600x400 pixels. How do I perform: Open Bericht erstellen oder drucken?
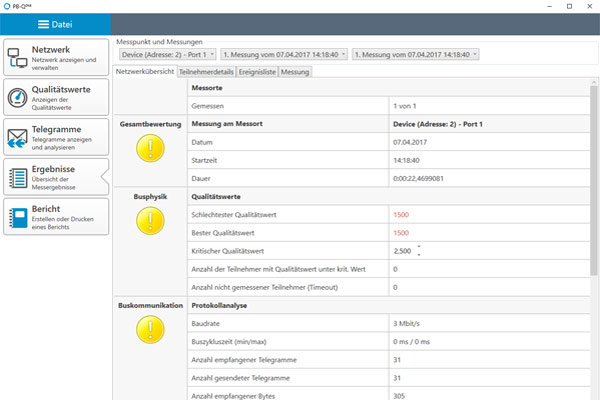56,217
